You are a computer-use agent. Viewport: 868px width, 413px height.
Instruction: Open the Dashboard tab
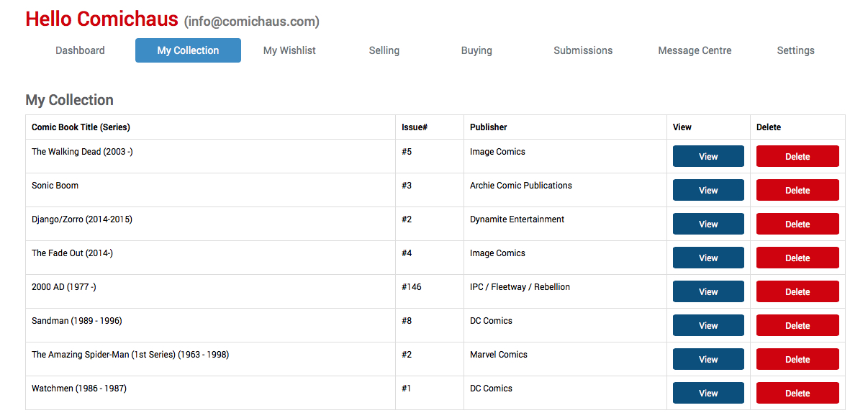pyautogui.click(x=80, y=50)
